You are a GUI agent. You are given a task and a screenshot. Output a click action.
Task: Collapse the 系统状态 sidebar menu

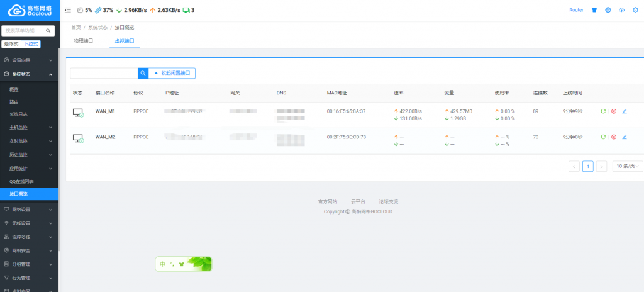[29, 74]
